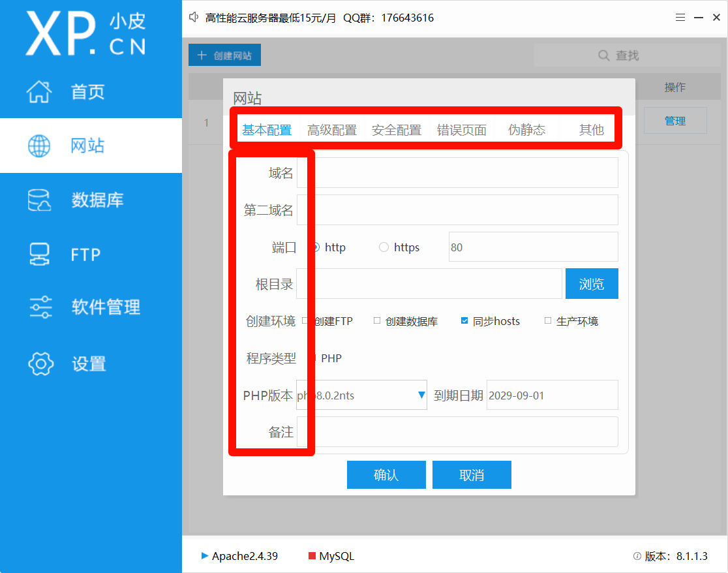Click the 根目录 path field
The height and width of the screenshot is (573, 728).
[x=429, y=284]
